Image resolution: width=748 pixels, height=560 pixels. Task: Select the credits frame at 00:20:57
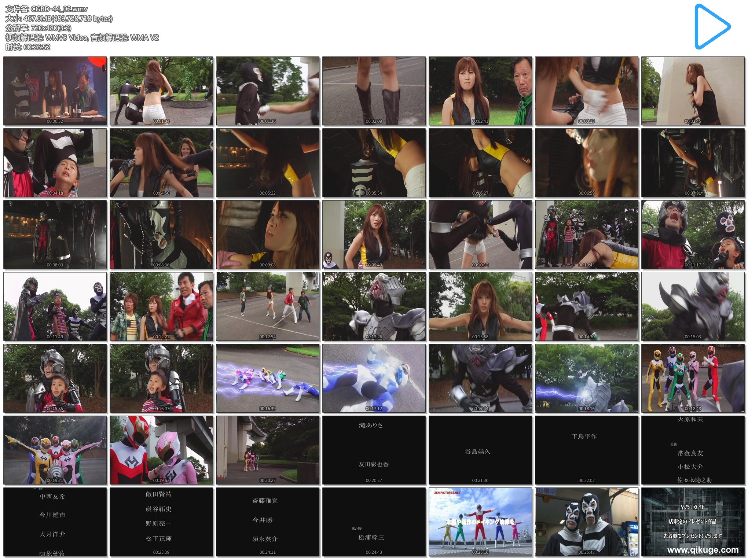(374, 450)
